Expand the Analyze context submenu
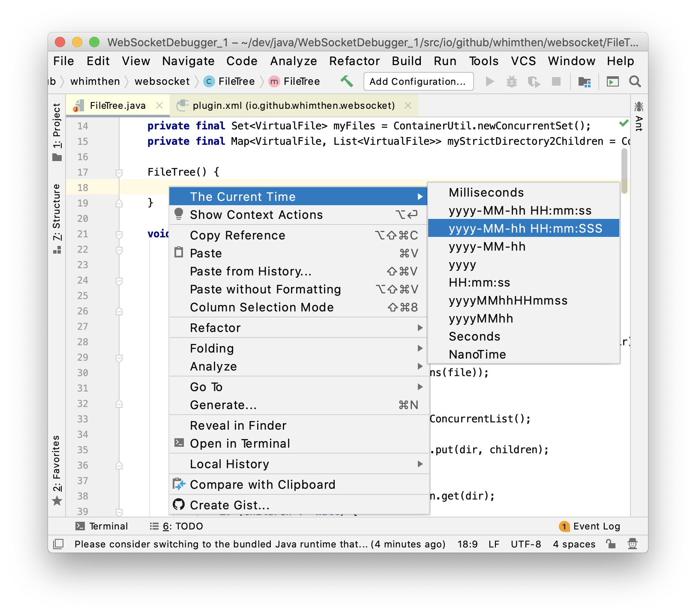This screenshot has height=616, width=696. (x=299, y=366)
